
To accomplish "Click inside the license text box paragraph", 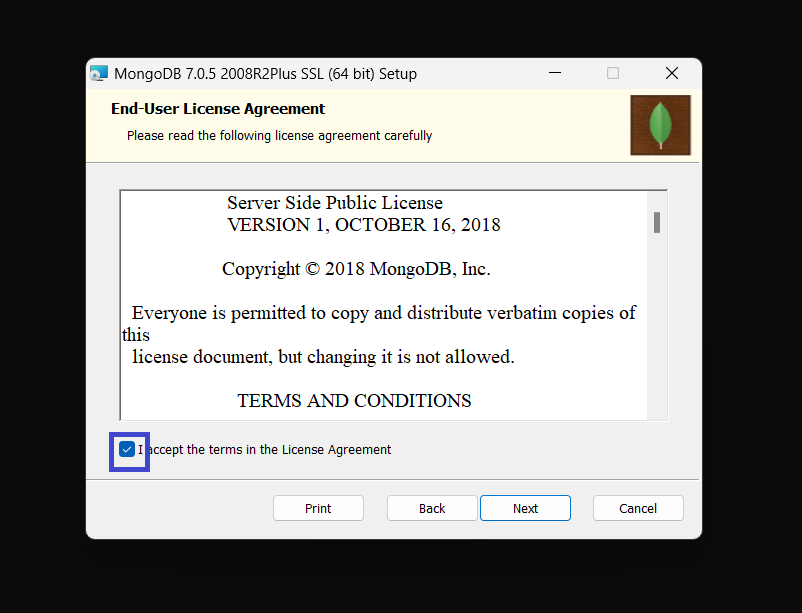I will [378, 335].
